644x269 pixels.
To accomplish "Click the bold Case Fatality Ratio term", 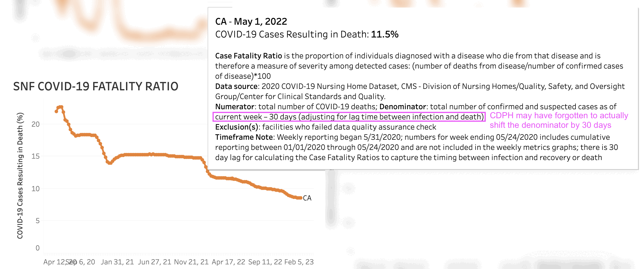I will [x=249, y=56].
